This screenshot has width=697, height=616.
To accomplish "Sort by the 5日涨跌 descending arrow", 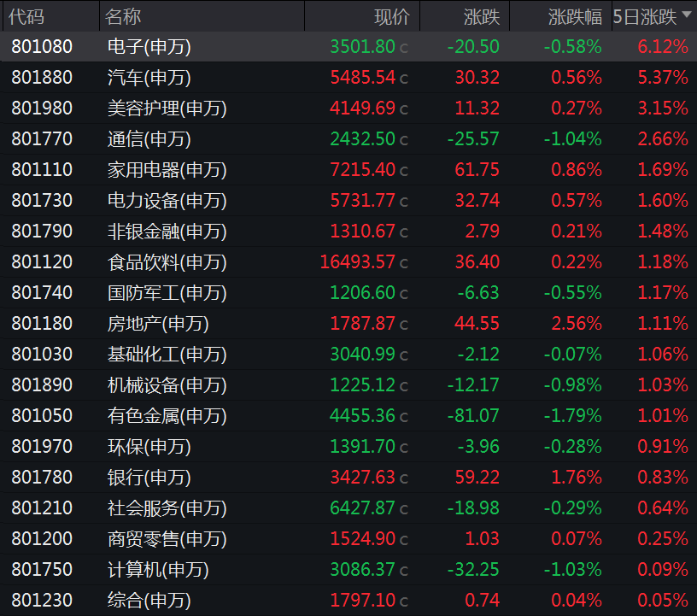I will (x=687, y=15).
